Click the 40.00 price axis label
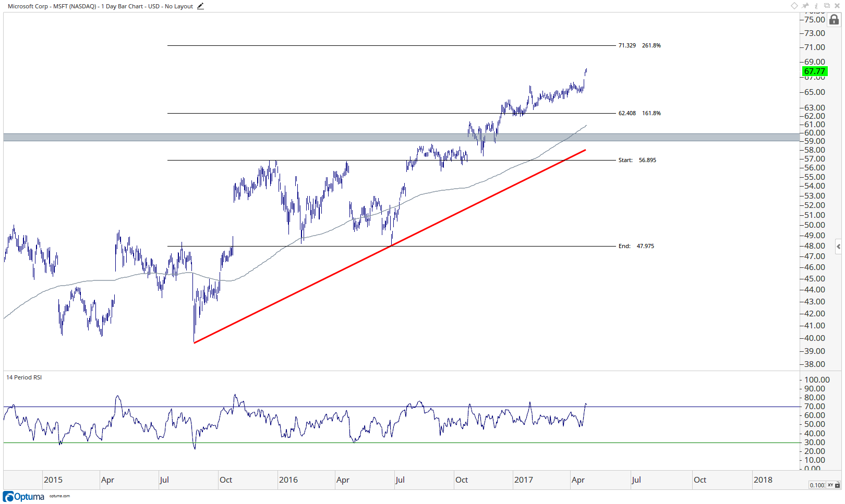Viewport: 845px width, 504px height. [815, 338]
